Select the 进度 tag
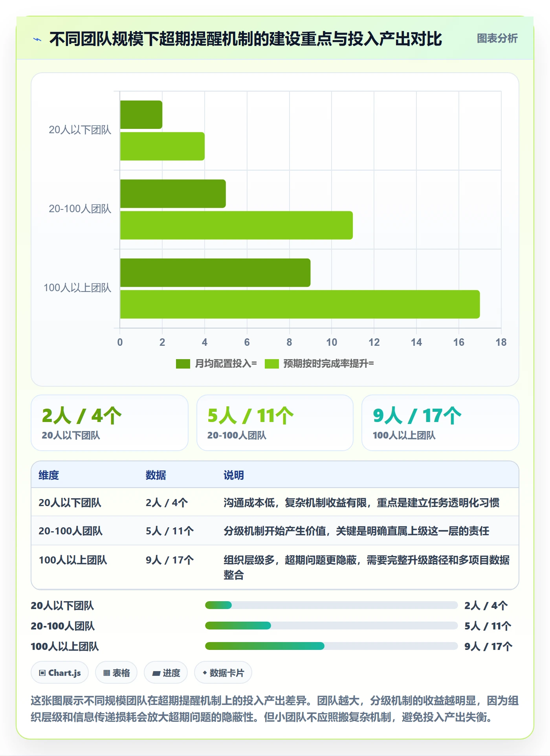The width and height of the screenshot is (550, 756). 166,673
